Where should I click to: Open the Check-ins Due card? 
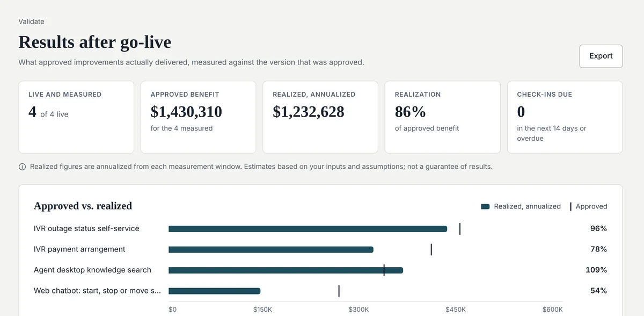pos(565,117)
